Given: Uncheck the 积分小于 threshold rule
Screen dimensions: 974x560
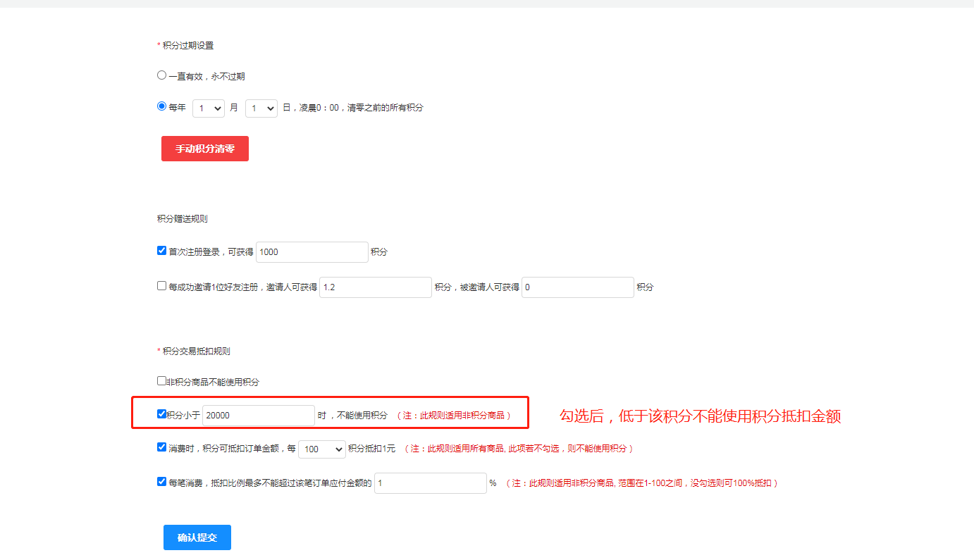Looking at the screenshot, I should click(161, 413).
